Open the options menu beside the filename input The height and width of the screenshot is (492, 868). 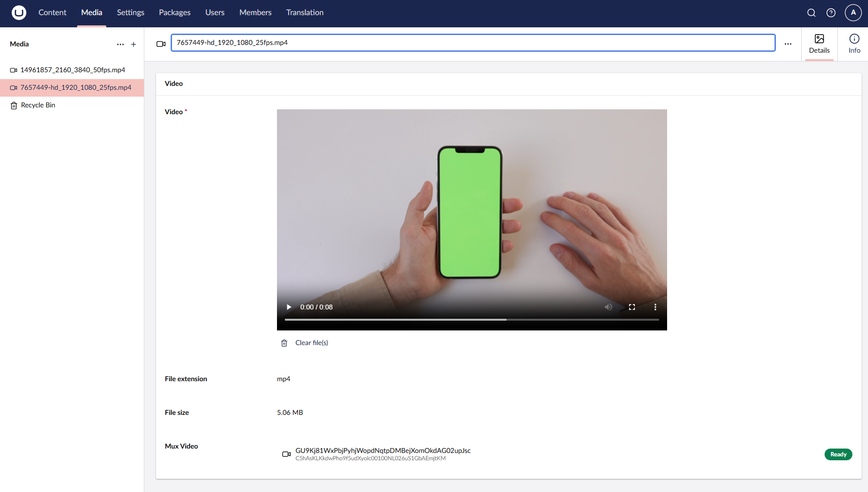pos(788,43)
